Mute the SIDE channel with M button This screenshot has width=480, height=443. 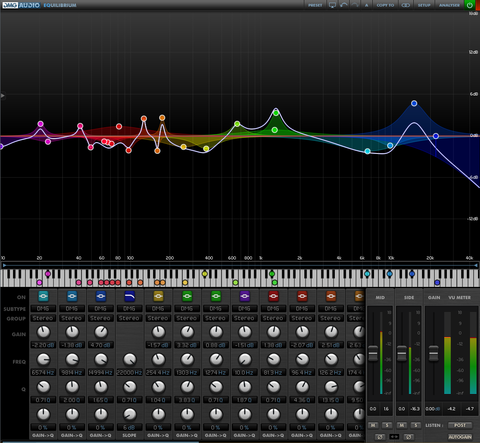click(x=402, y=425)
